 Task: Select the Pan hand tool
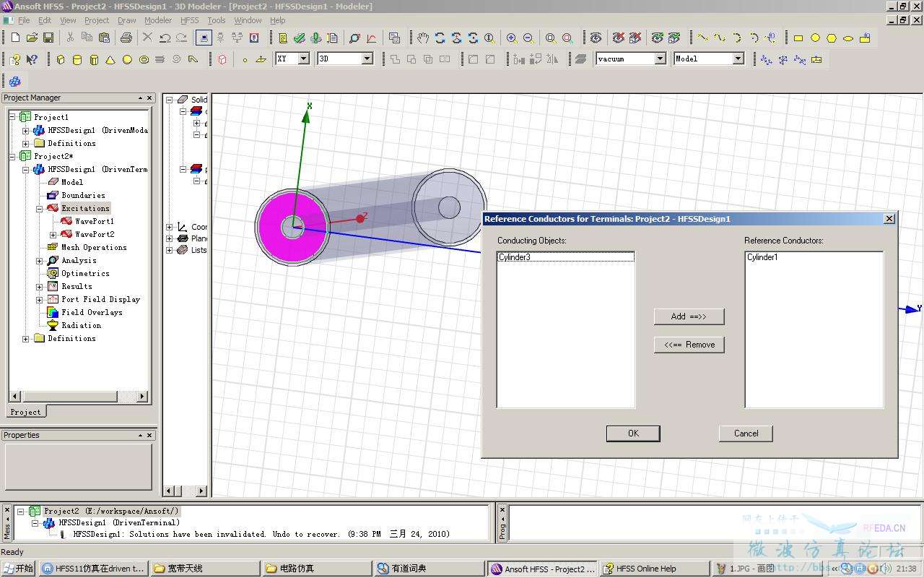(423, 38)
